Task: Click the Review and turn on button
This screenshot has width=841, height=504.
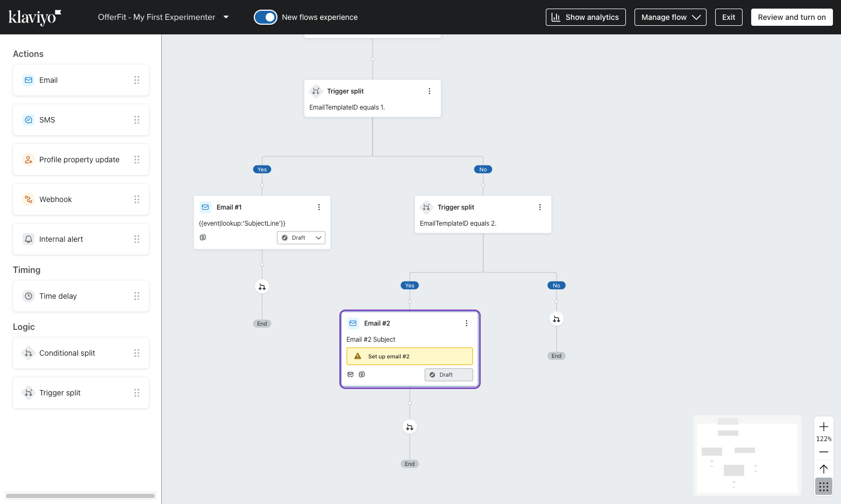Action: point(792,17)
